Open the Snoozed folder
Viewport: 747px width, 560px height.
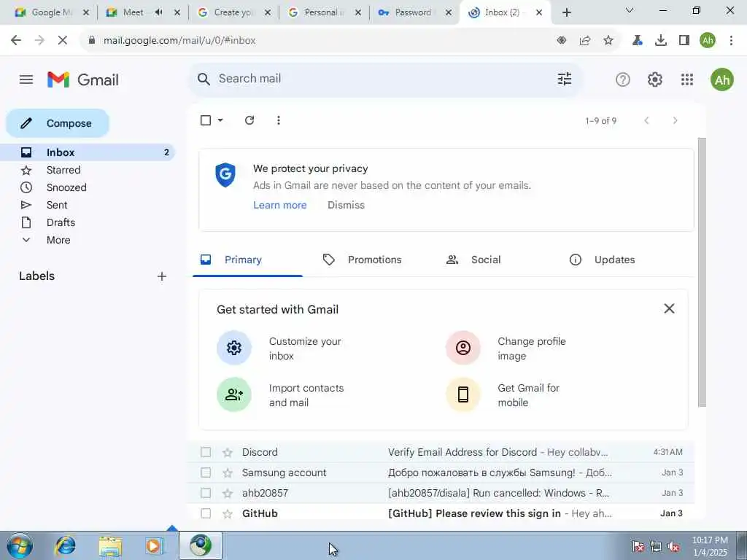[x=66, y=187]
